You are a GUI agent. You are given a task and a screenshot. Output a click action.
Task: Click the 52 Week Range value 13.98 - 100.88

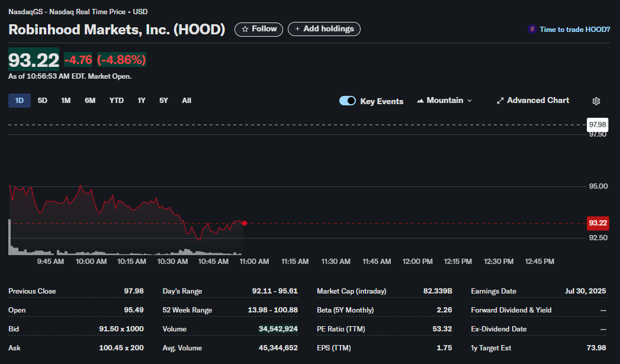click(273, 310)
